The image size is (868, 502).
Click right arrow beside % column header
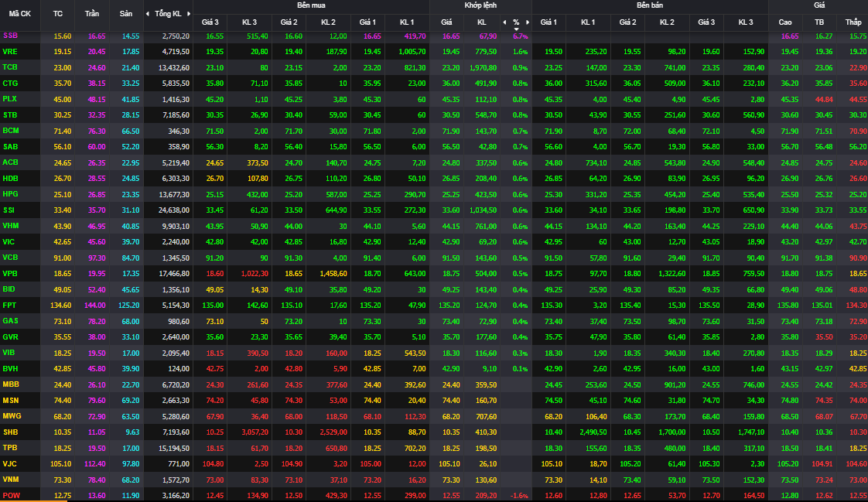tap(528, 22)
